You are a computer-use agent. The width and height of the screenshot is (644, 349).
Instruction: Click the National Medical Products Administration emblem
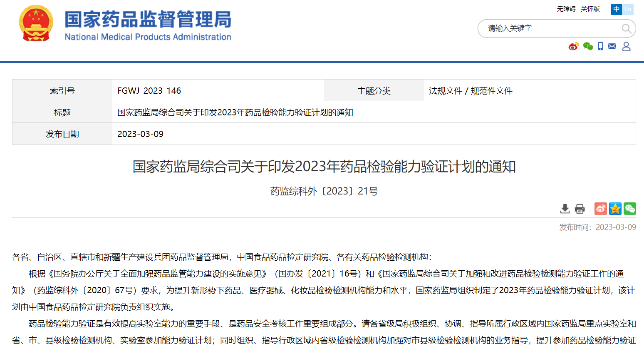tap(36, 24)
